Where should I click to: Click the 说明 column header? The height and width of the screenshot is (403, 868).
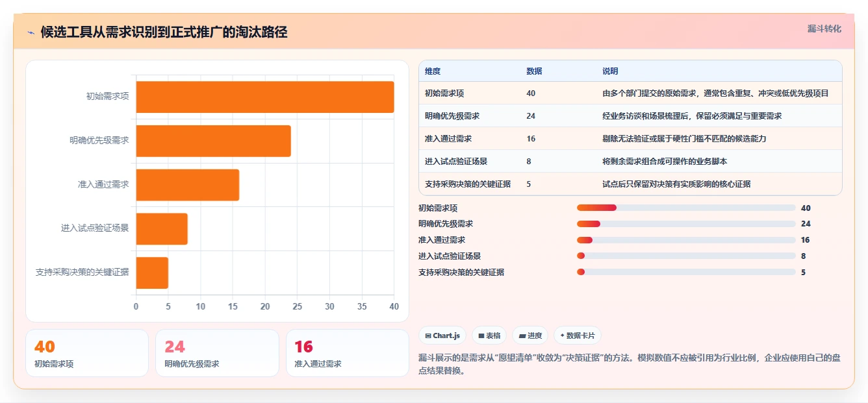(x=610, y=71)
